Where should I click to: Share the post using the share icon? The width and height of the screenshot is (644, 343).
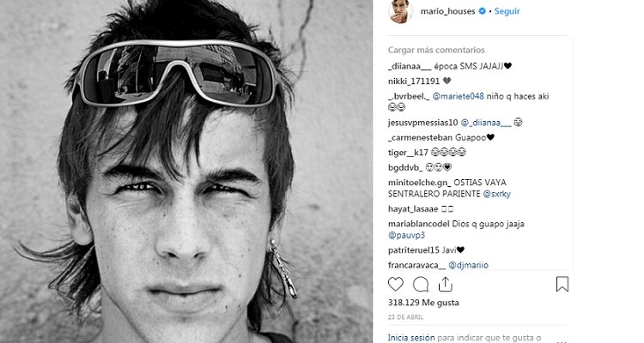[x=445, y=285]
